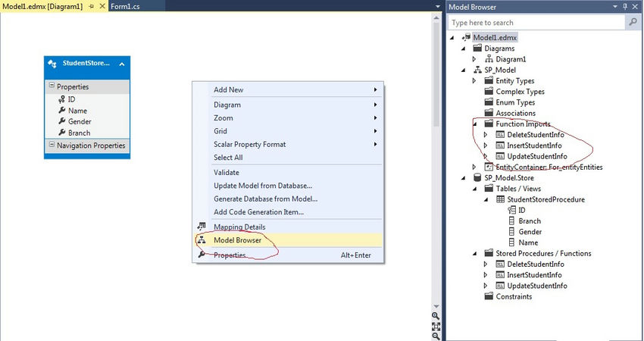The image size is (644, 341).
Task: Click the pin icon on Model1.edmx tab
Action: pyautogui.click(x=91, y=7)
